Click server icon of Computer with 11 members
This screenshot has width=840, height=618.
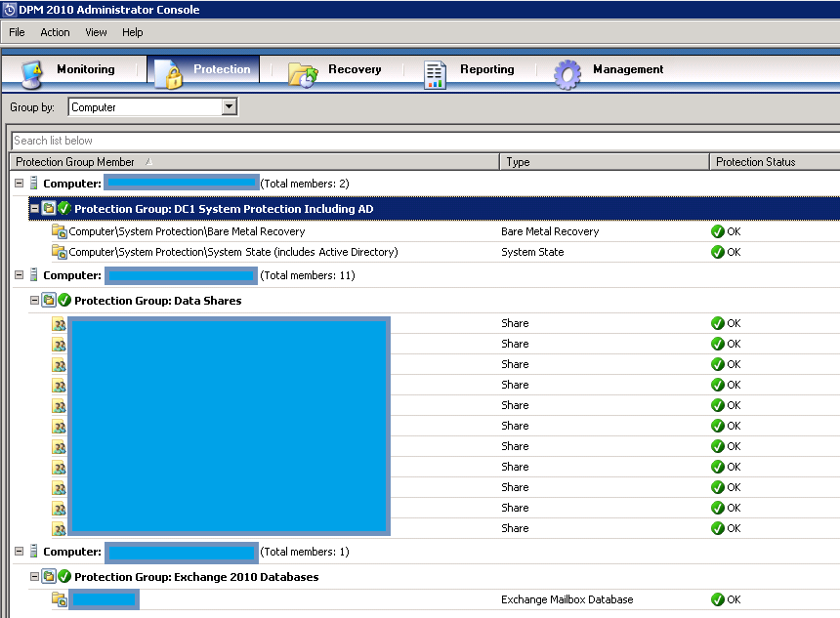pos(33,274)
